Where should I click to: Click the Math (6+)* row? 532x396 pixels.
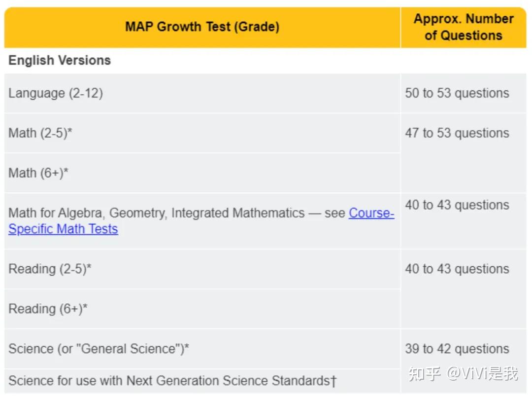[38, 173]
